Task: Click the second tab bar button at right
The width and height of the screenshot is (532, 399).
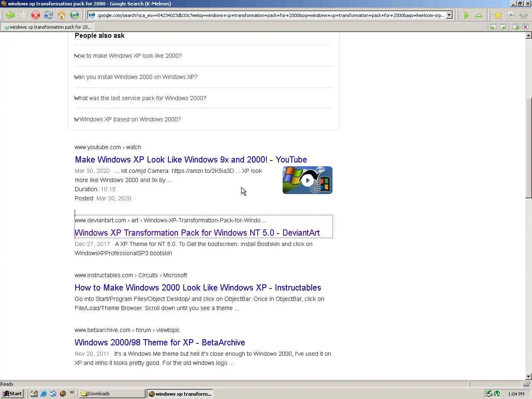Action: coord(503,27)
